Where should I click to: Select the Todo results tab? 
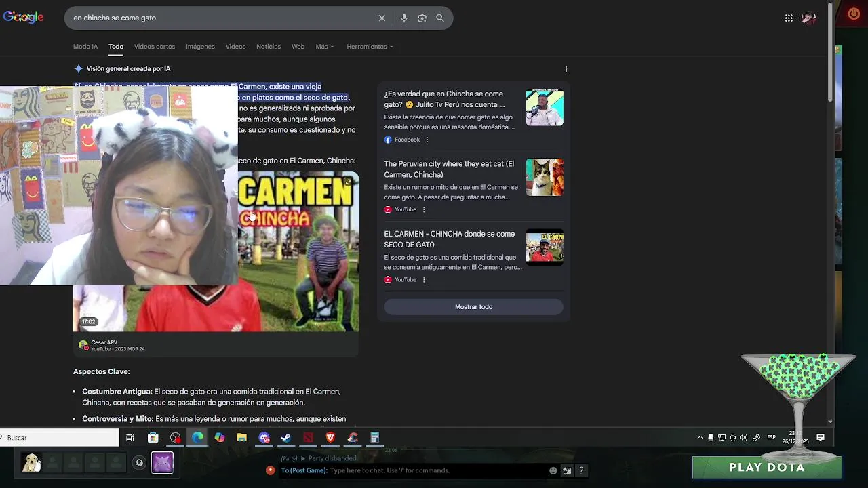tap(116, 47)
